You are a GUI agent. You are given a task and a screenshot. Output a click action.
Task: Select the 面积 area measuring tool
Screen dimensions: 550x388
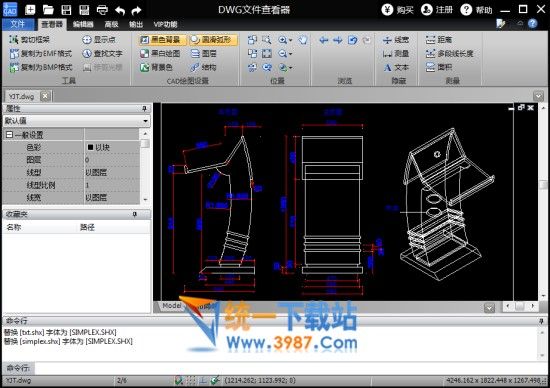[439, 67]
